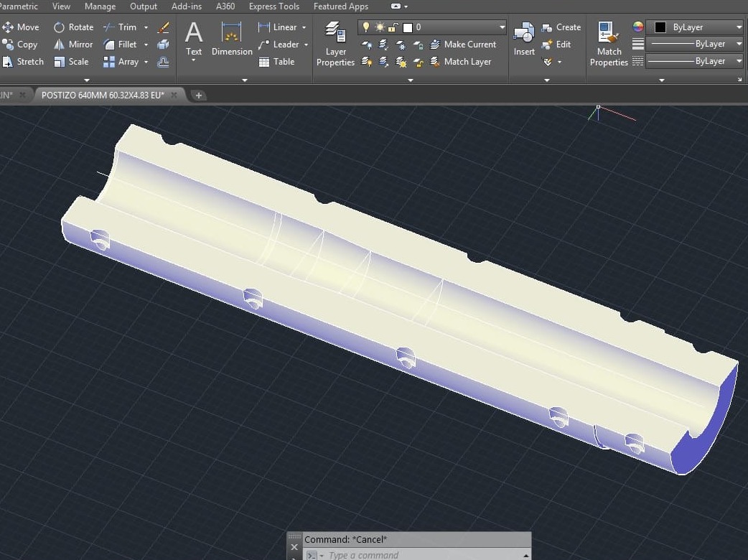Open the Add-ins ribbon tab
The image size is (748, 560).
[187, 6]
